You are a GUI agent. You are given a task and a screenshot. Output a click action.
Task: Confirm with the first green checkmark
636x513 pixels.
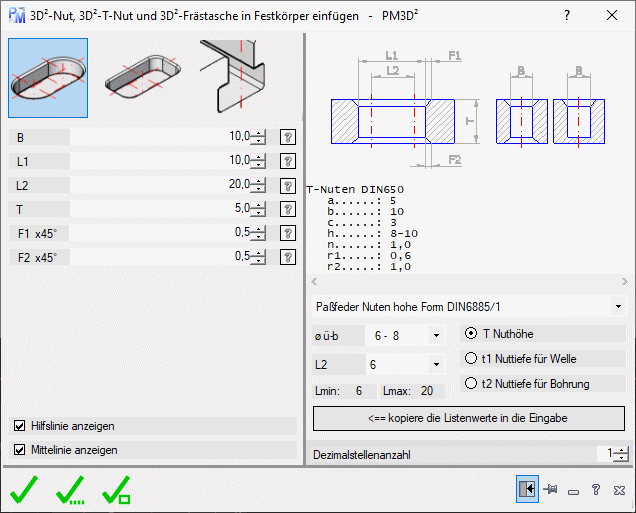tap(27, 489)
